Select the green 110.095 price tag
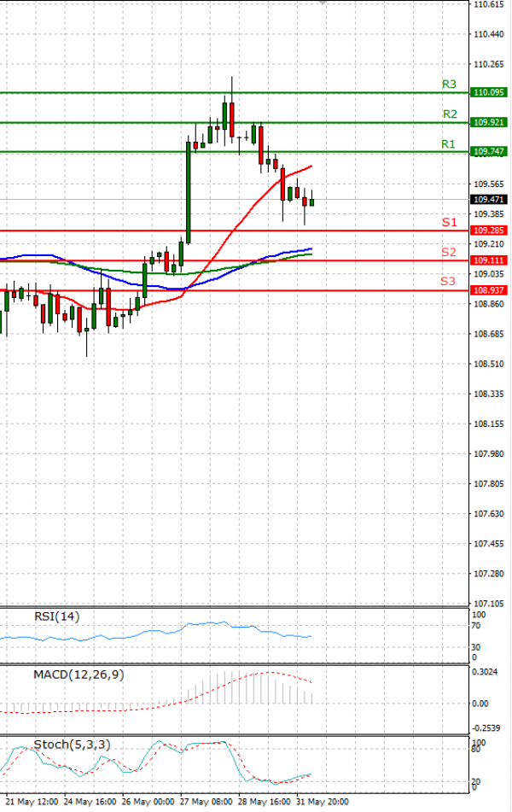Screen dimensions: 512x812 tap(489, 93)
